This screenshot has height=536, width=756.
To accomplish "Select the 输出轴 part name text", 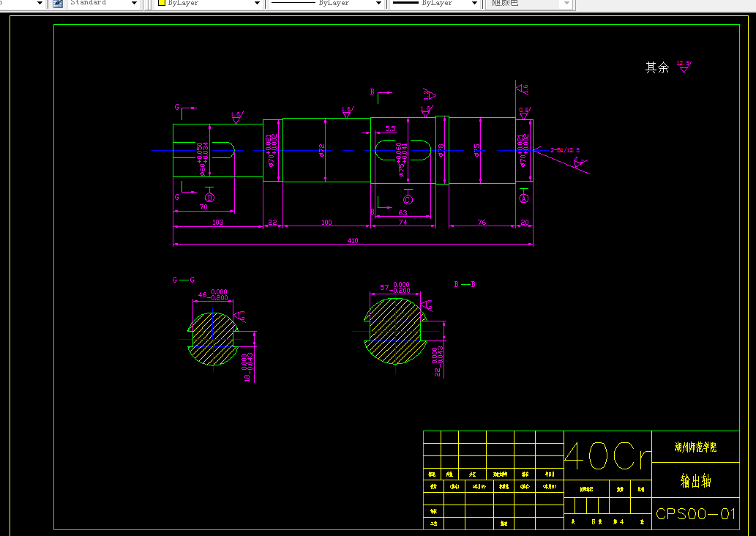I will [696, 480].
